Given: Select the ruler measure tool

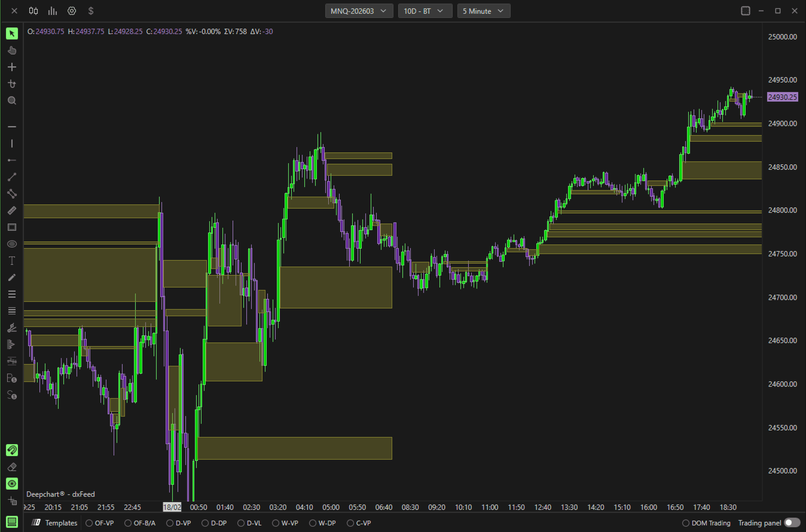Looking at the screenshot, I should 12,210.
